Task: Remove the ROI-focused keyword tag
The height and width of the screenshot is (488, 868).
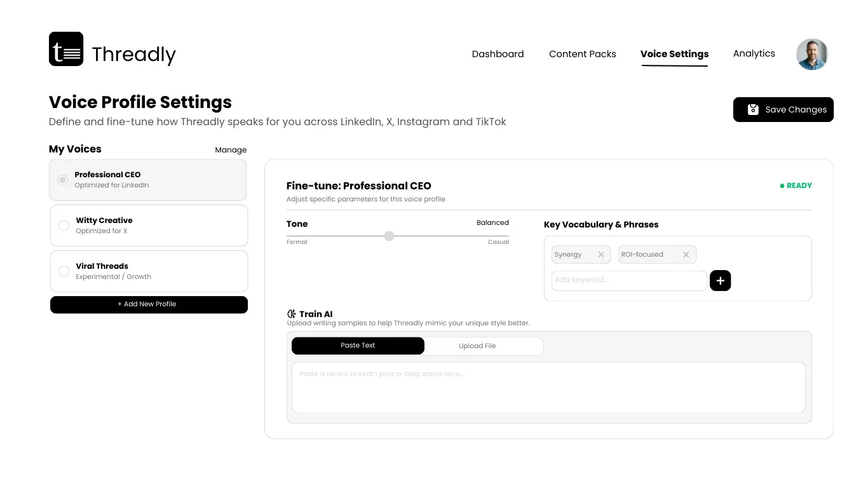Action: coord(686,255)
